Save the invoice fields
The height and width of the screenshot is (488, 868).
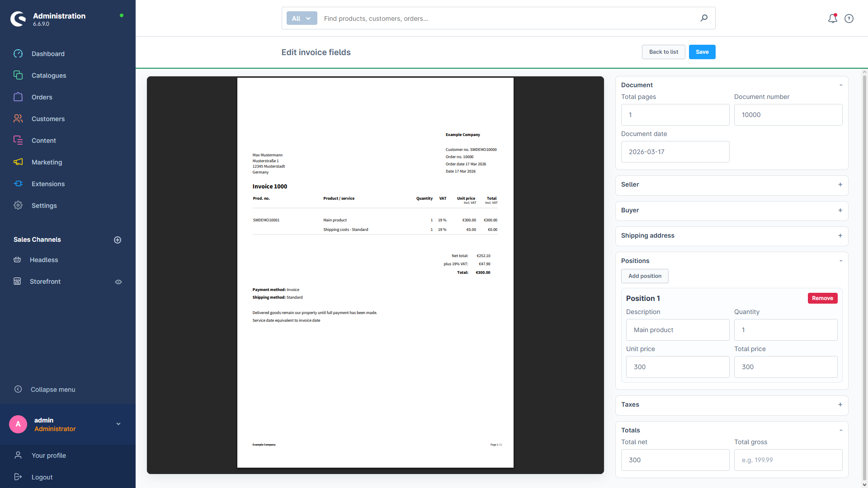click(x=702, y=52)
